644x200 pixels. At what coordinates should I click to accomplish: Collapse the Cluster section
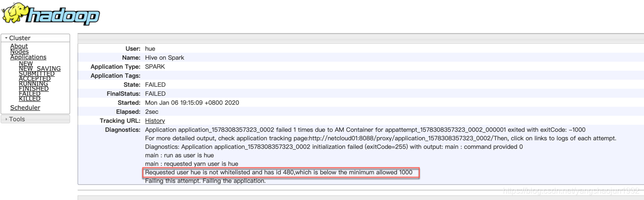tap(35, 38)
